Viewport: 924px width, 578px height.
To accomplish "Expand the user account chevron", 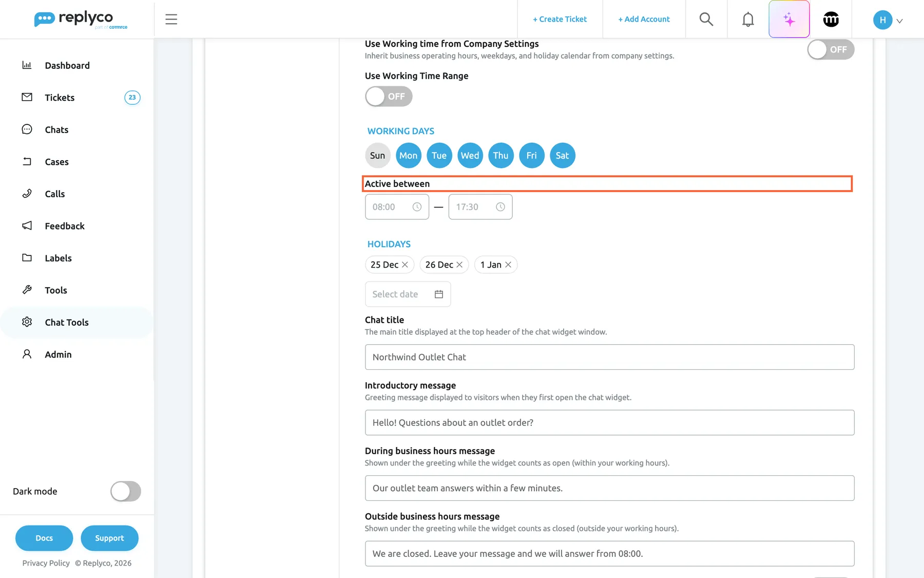I will coord(899,21).
